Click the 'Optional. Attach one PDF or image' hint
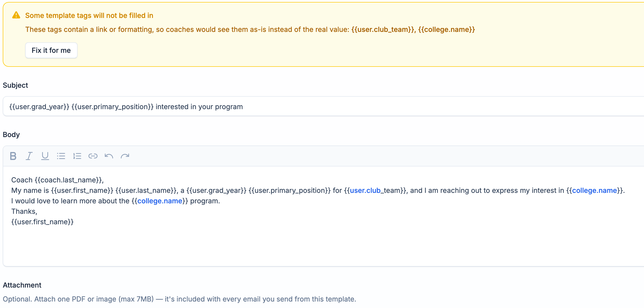 pos(180,299)
